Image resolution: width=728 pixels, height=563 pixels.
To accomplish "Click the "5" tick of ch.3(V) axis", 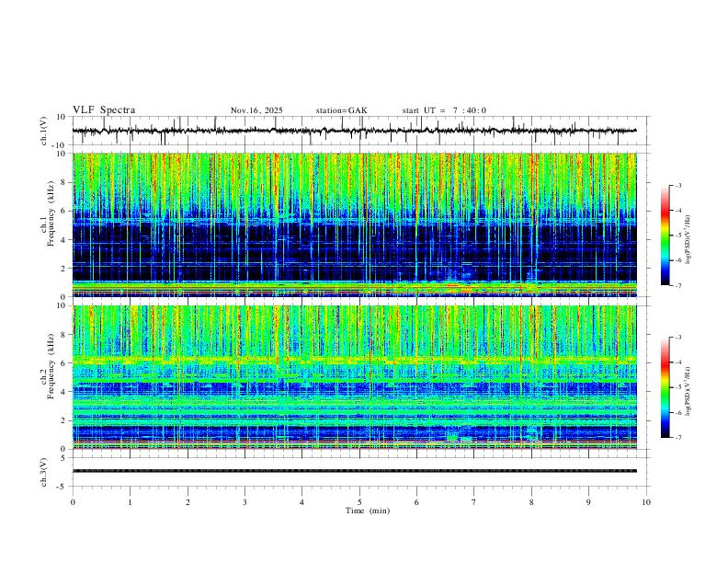I will coord(64,458).
